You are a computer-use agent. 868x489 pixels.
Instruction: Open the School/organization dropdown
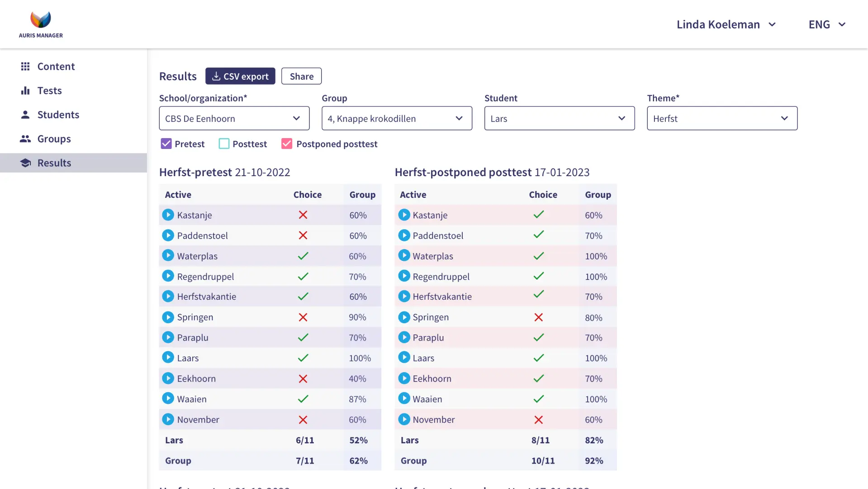coord(234,118)
